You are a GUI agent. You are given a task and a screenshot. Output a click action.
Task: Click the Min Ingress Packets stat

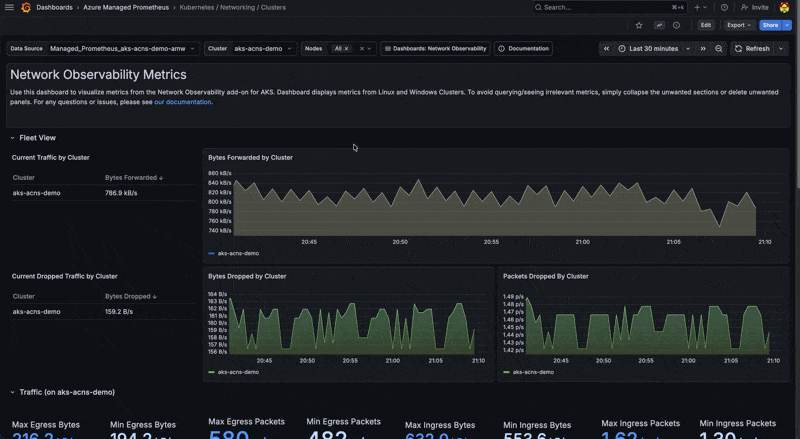737,429
